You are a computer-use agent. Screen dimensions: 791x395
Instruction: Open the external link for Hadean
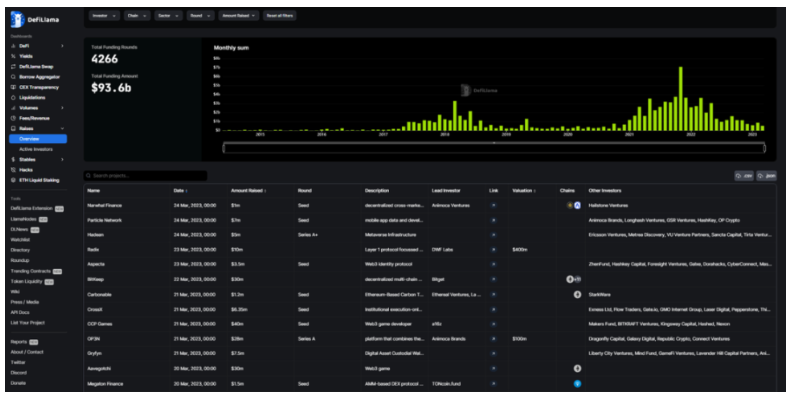coord(493,235)
